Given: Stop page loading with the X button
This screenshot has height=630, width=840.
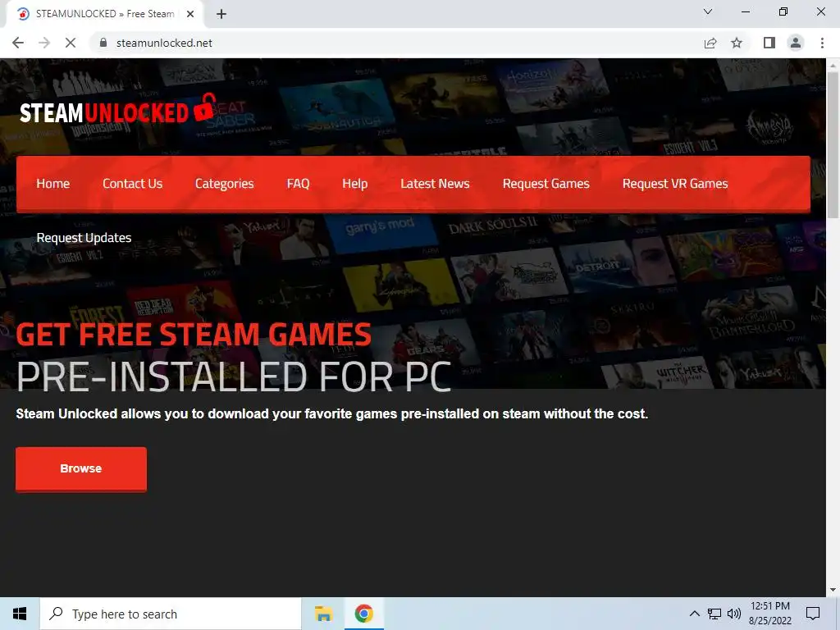Looking at the screenshot, I should [x=71, y=43].
